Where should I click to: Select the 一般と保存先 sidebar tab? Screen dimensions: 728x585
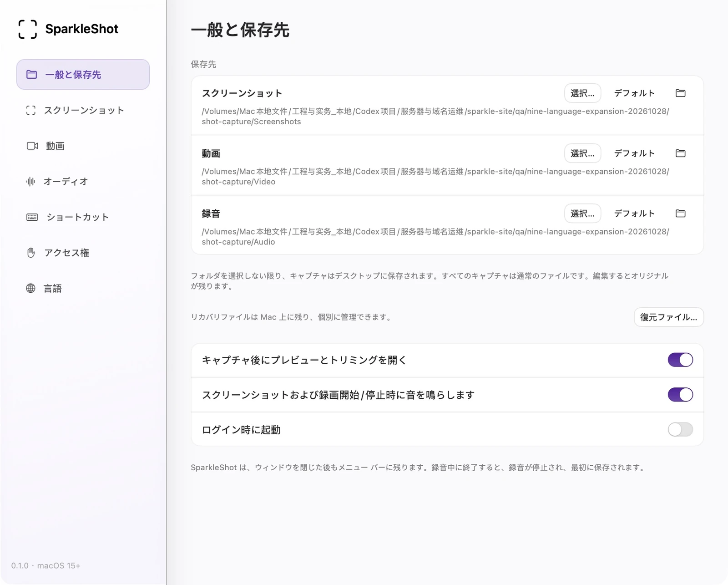(x=83, y=75)
